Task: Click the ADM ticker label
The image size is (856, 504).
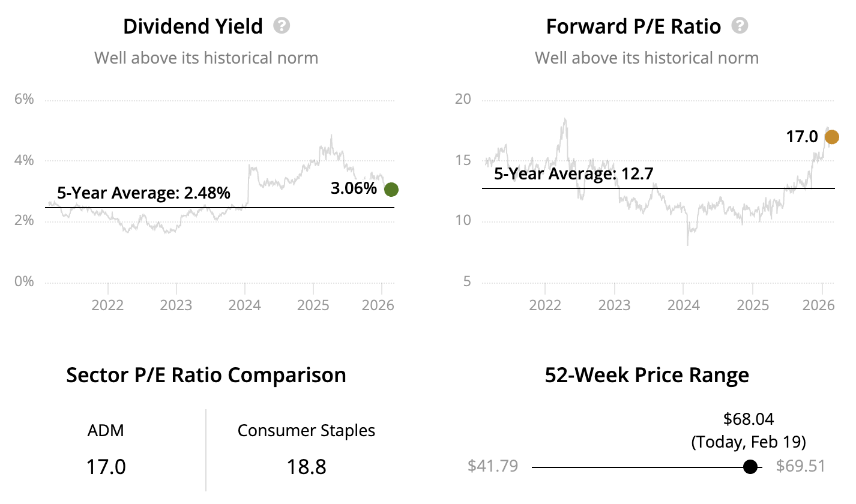Action: pos(105,431)
